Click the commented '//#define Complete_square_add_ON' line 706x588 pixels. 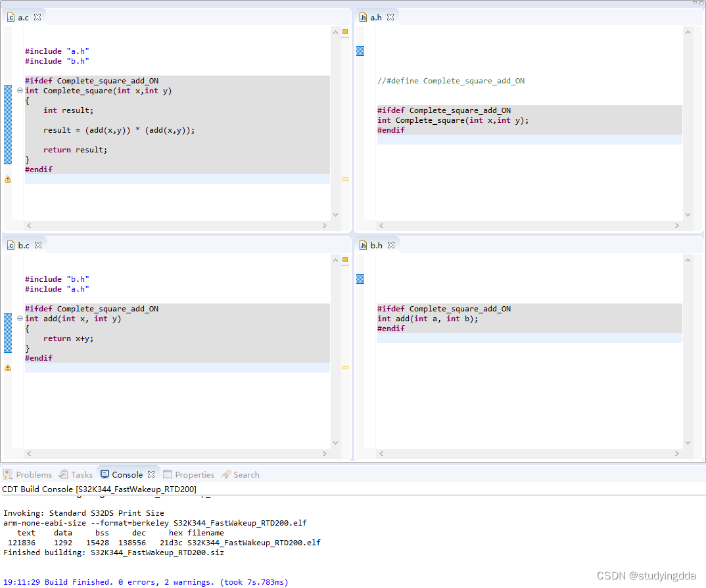[451, 81]
